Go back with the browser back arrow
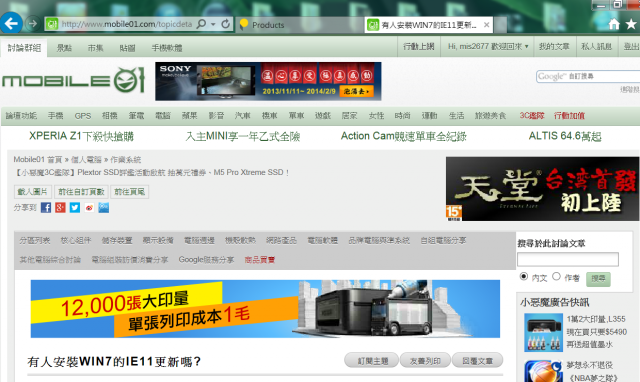Screen dimensions: 640x382 coord(11,24)
